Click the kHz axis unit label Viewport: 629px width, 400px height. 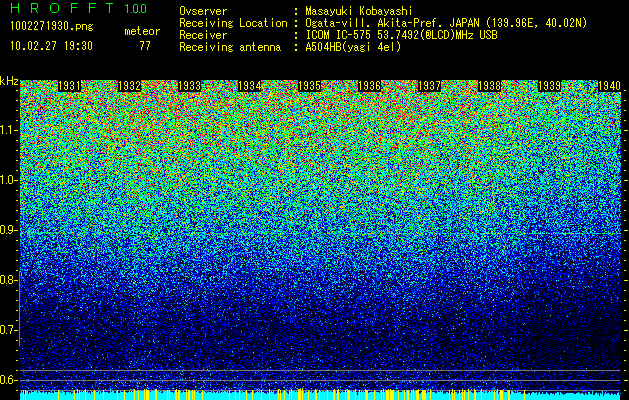coord(9,81)
